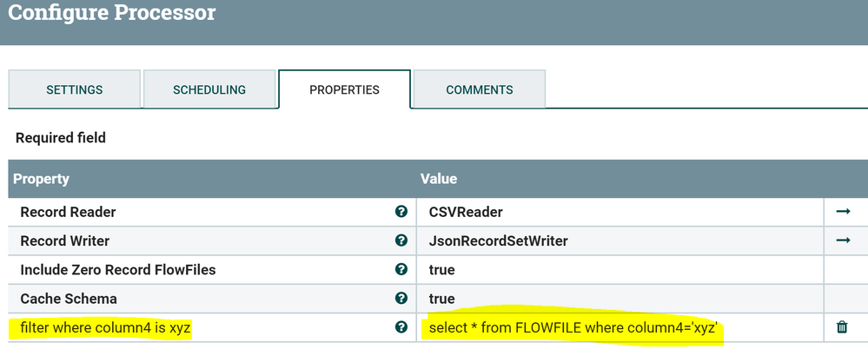Click help icon for Include Zero Record FlowFiles
Image resolution: width=868 pixels, height=349 pixels.
(401, 269)
